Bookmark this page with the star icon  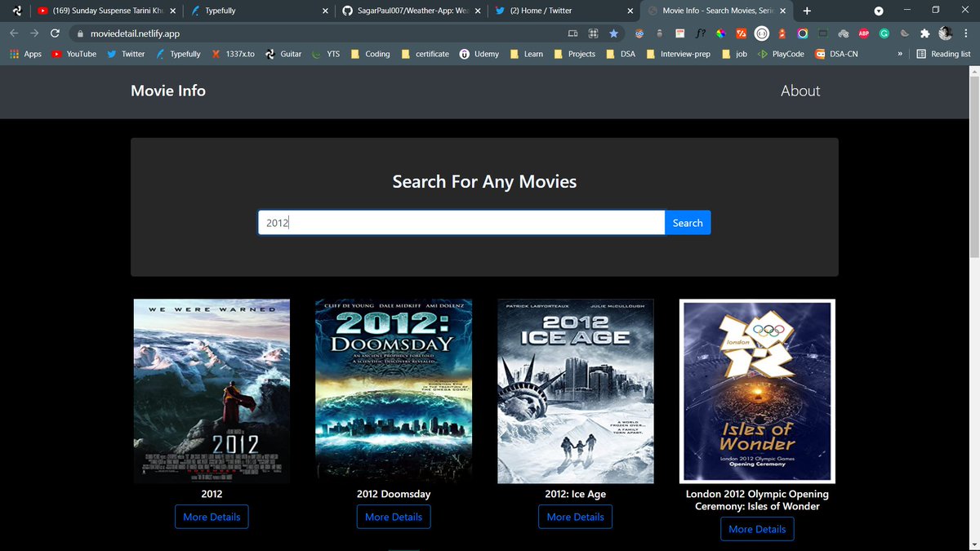pos(613,33)
